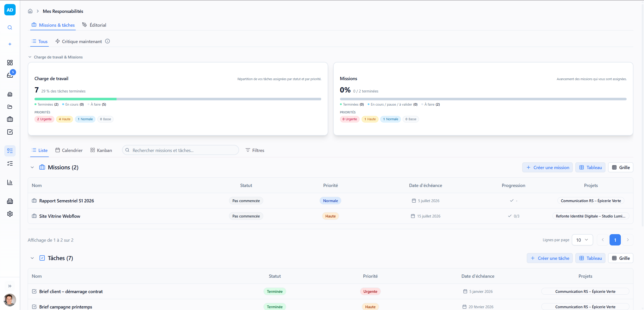The height and width of the screenshot is (310, 644).
Task: Click calendar icon for 15 juillet 2026
Action: [413, 216]
